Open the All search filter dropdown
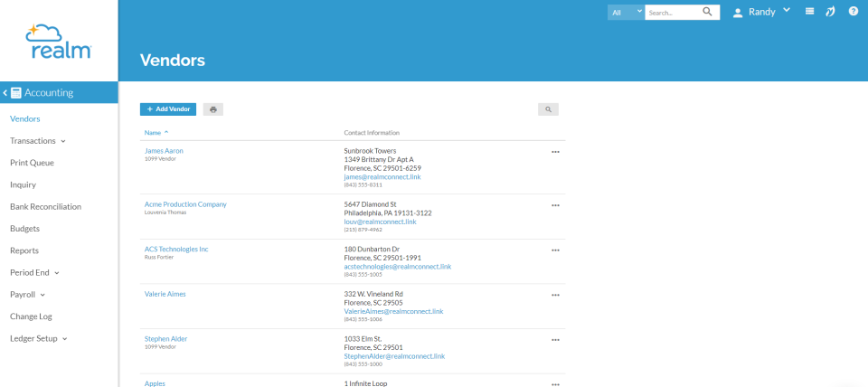Screen dimensions: 868x387 626,13
